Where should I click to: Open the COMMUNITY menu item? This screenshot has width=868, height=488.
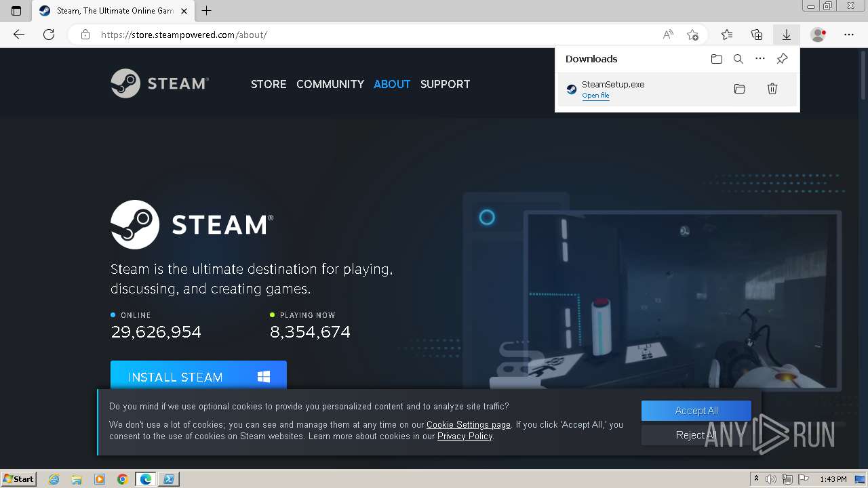pos(330,84)
